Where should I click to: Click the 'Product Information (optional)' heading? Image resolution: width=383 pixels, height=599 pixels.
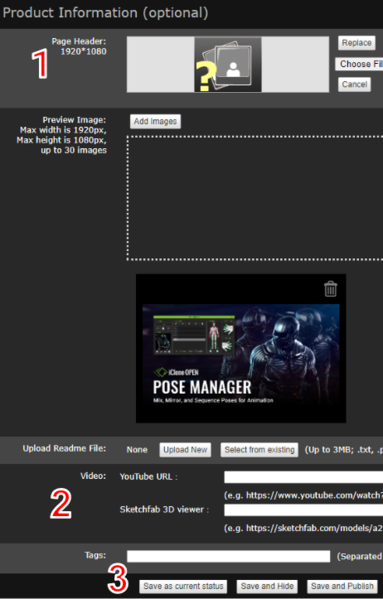[x=105, y=13]
